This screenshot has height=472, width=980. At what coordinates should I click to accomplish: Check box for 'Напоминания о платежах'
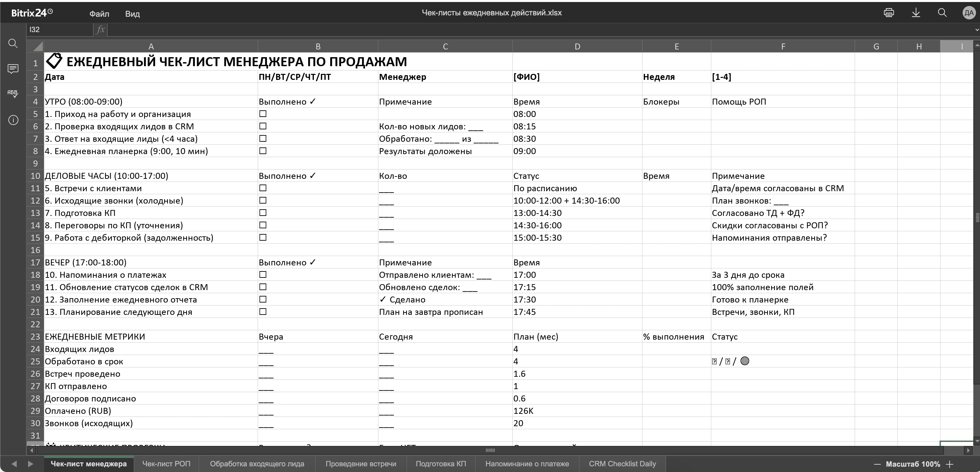coord(263,274)
